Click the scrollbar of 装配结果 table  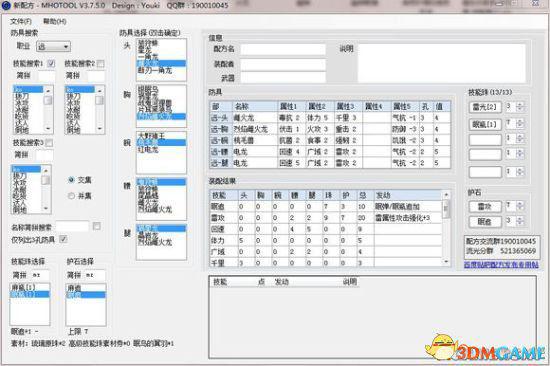point(446,228)
